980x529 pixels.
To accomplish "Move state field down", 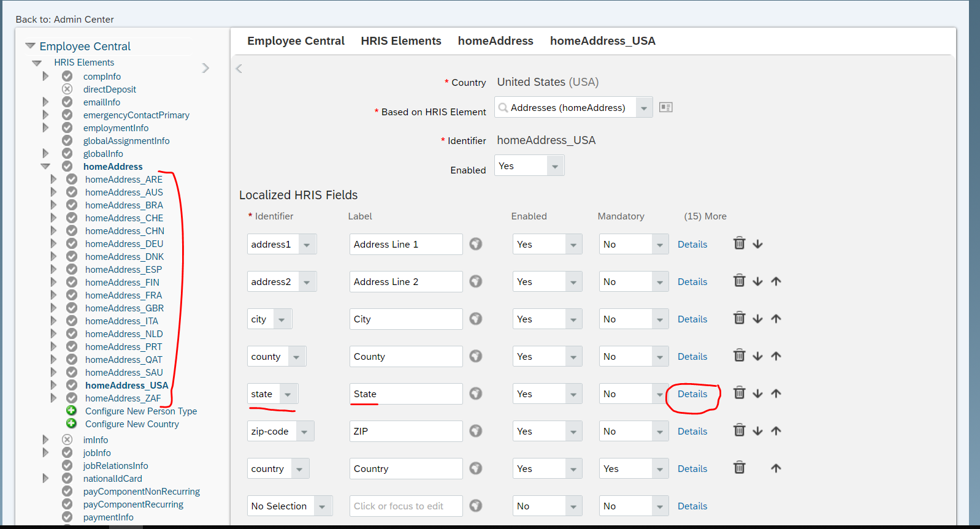I will coord(757,394).
